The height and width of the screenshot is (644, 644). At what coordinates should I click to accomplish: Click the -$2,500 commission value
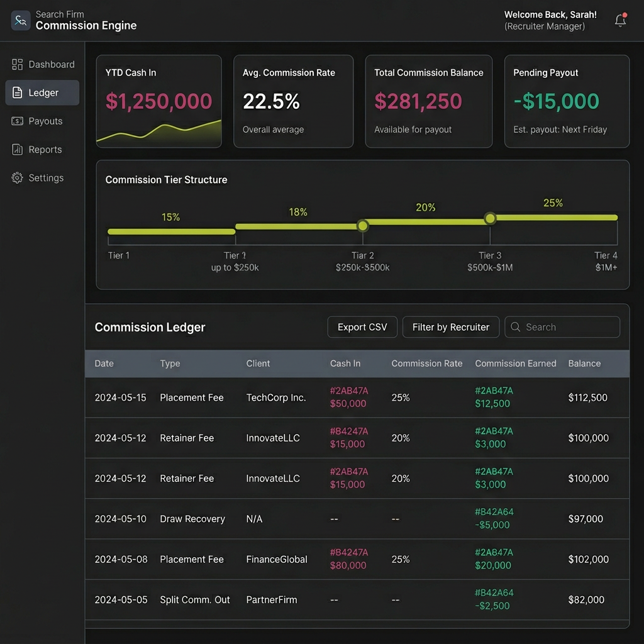click(492, 606)
